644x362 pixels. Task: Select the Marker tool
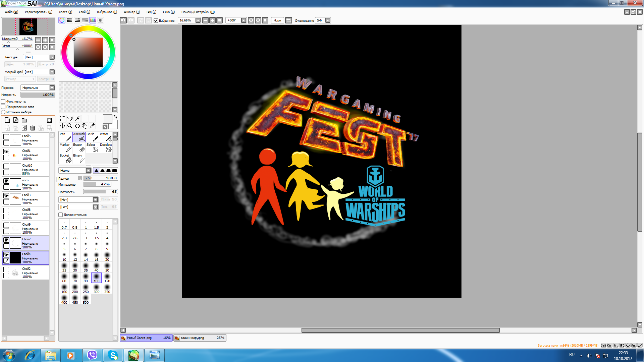65,147
